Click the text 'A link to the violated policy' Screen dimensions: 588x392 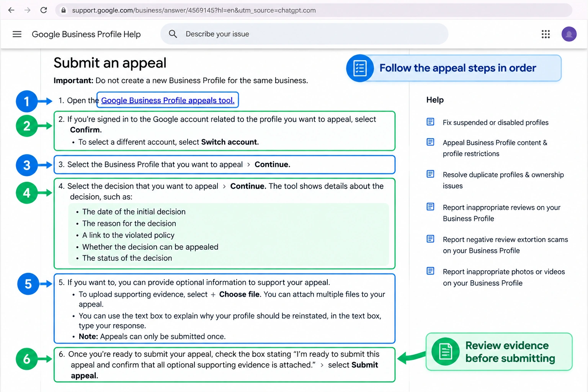click(x=128, y=235)
